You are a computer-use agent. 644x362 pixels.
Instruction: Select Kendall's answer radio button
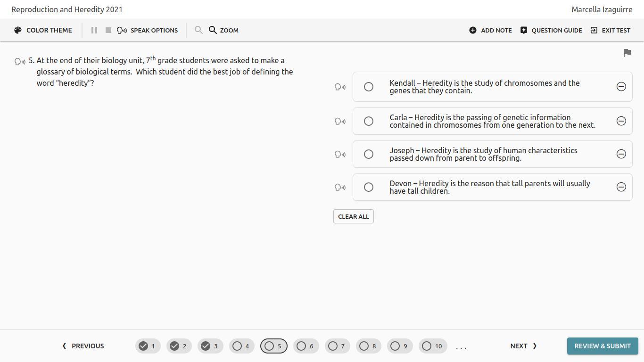tap(369, 87)
